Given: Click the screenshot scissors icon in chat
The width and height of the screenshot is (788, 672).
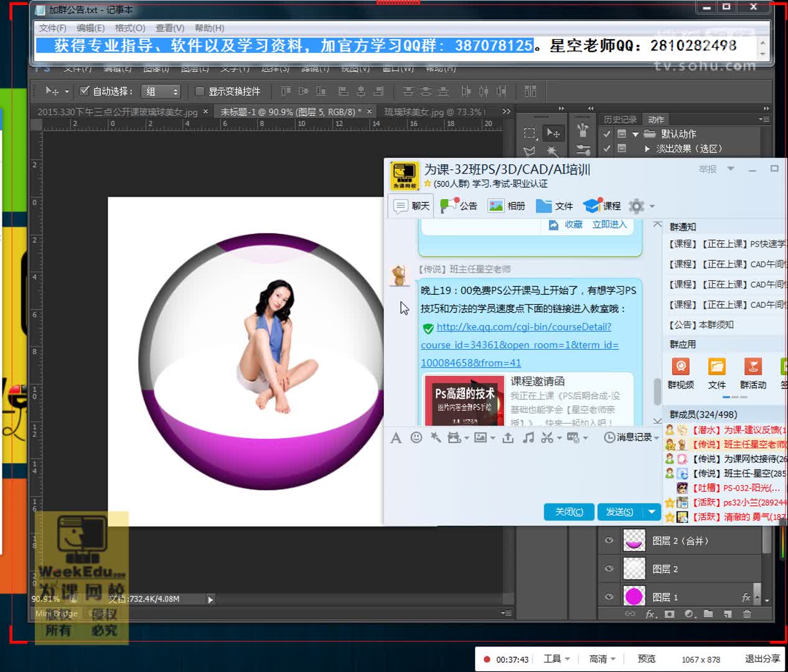Looking at the screenshot, I should [546, 437].
